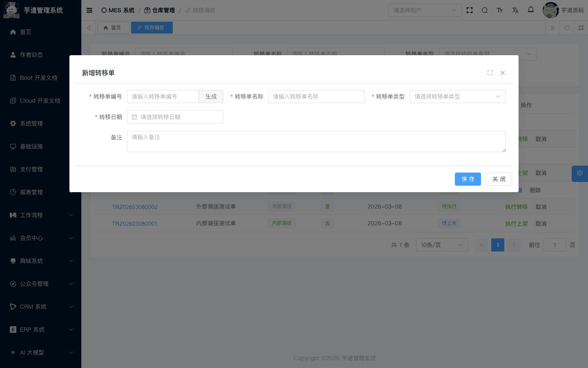Expand the 工作流程 sidebar menu
Image resolution: width=588 pixels, height=368 pixels.
coord(40,215)
